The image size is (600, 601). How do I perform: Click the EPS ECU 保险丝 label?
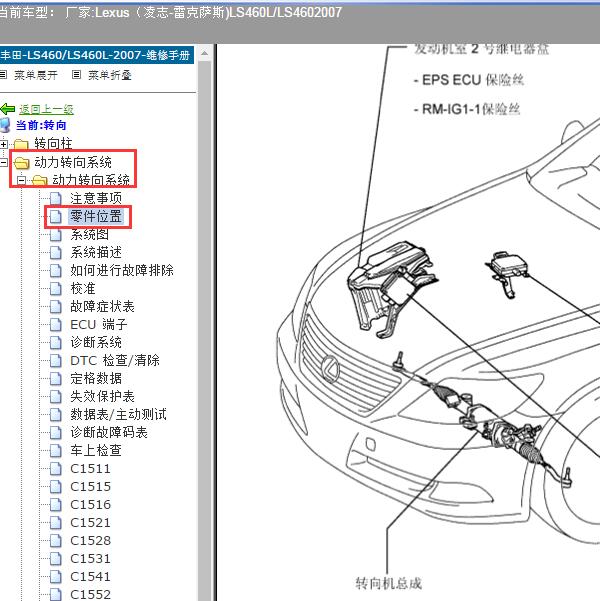tap(469, 80)
